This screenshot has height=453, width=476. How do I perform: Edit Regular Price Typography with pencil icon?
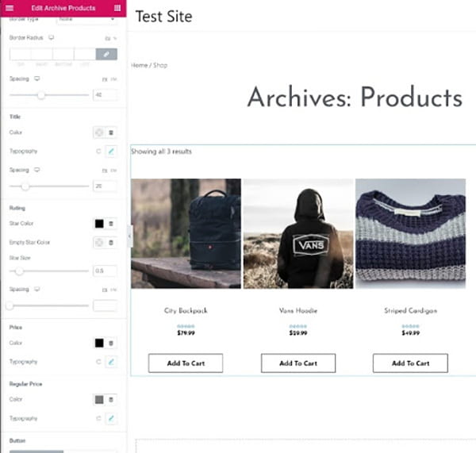[111, 418]
